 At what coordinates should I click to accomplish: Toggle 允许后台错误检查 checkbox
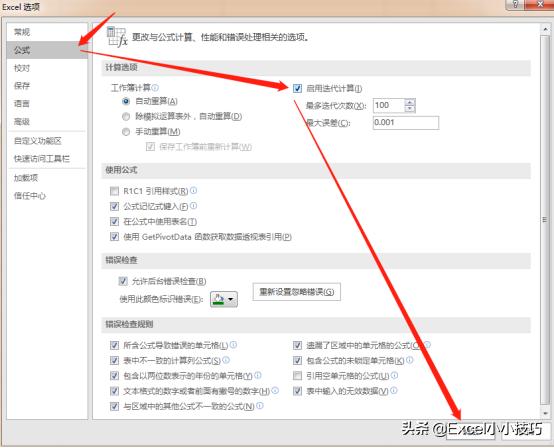pos(123,281)
